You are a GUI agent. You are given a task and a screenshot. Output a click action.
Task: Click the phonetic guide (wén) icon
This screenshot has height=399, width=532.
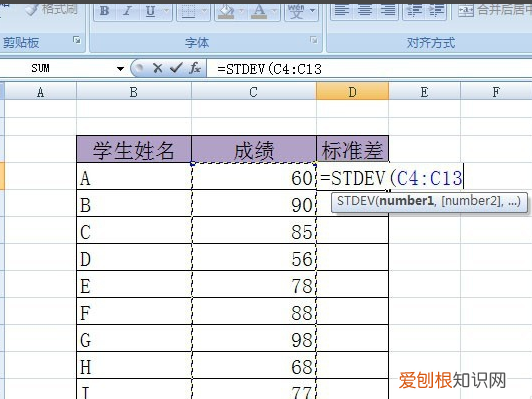(x=296, y=11)
